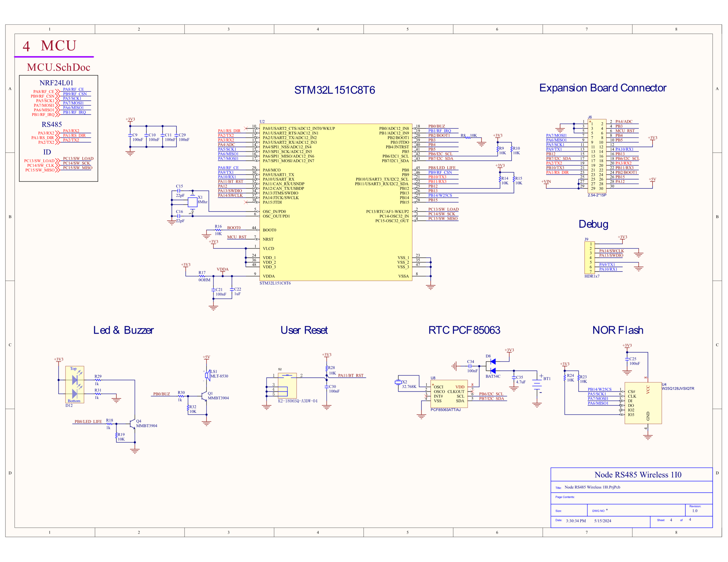Screen dimensions: 728x562
Task: Select the MCU.SchDoc sheet title text
Action: click(x=59, y=67)
